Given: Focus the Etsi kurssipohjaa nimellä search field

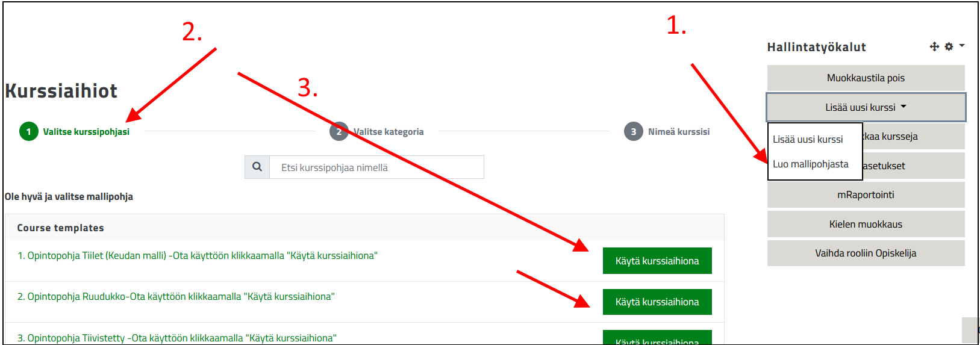Looking at the screenshot, I should pyautogui.click(x=376, y=167).
